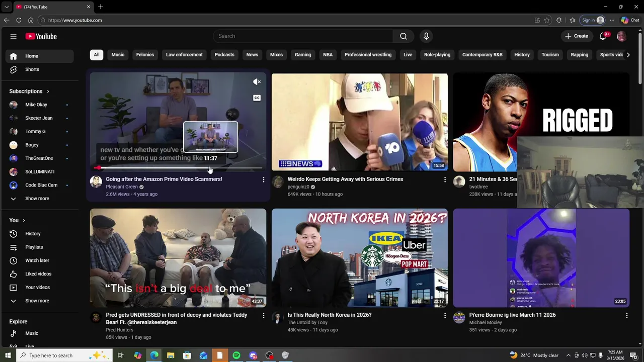
Task: Open the Pred gets UNDRESSED thumbnail
Action: click(x=178, y=258)
